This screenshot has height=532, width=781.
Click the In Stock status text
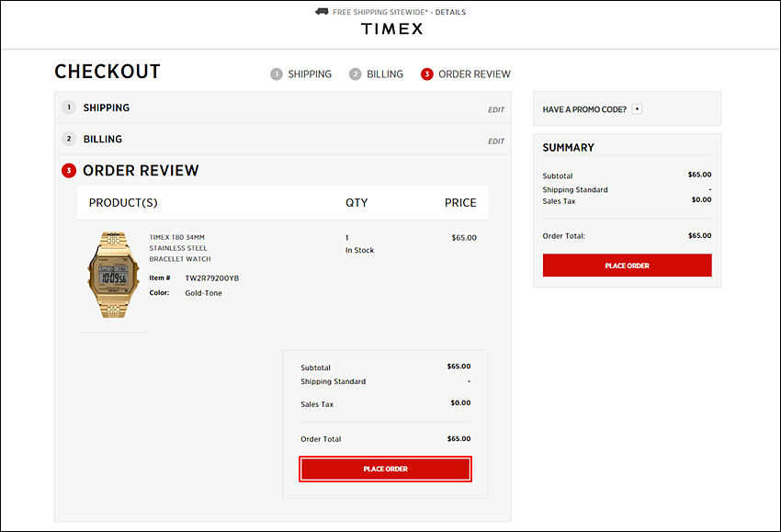[x=359, y=250]
